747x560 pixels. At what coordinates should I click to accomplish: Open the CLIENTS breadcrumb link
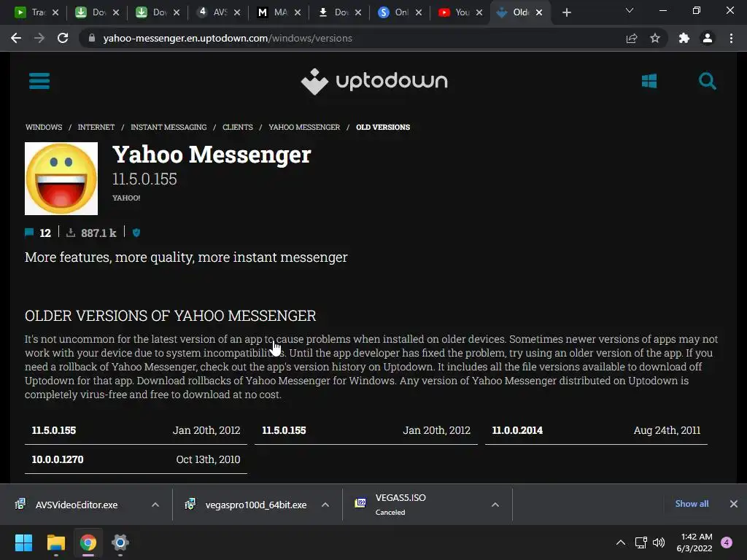click(x=238, y=127)
